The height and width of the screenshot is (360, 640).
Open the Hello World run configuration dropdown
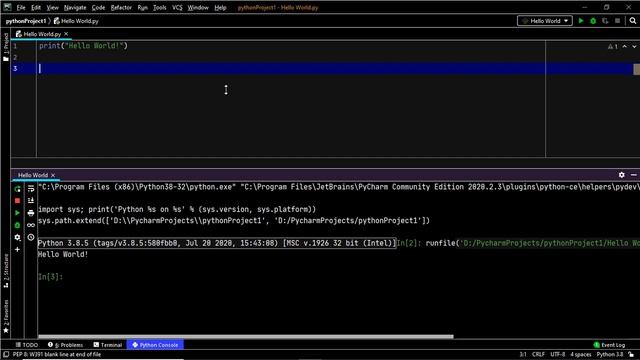pyautogui.click(x=545, y=21)
